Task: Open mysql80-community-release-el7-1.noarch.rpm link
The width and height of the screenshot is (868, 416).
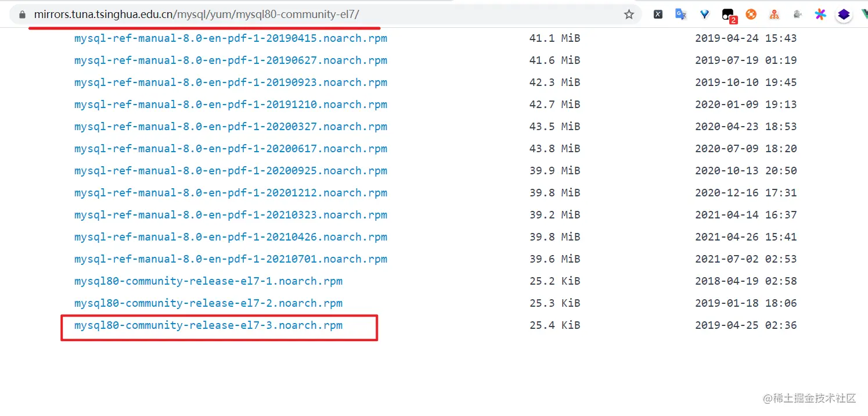Action: pos(208,281)
